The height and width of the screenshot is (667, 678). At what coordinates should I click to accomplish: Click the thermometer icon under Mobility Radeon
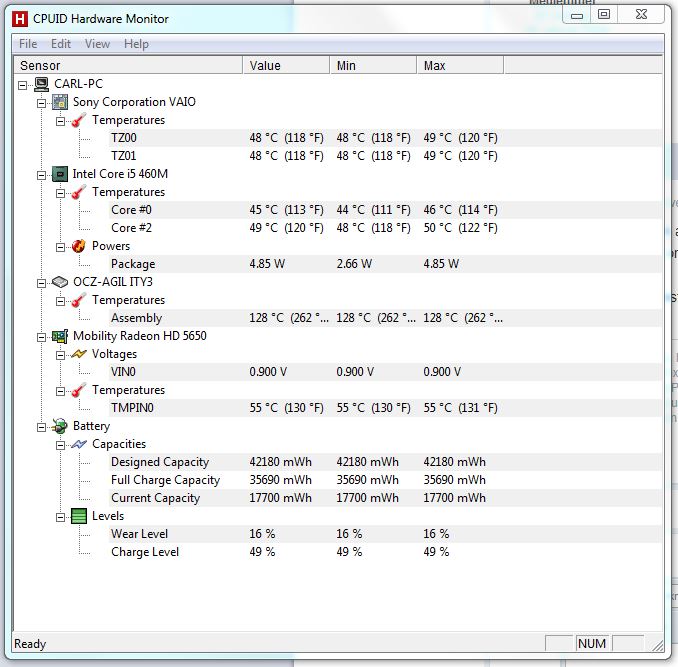tap(79, 390)
